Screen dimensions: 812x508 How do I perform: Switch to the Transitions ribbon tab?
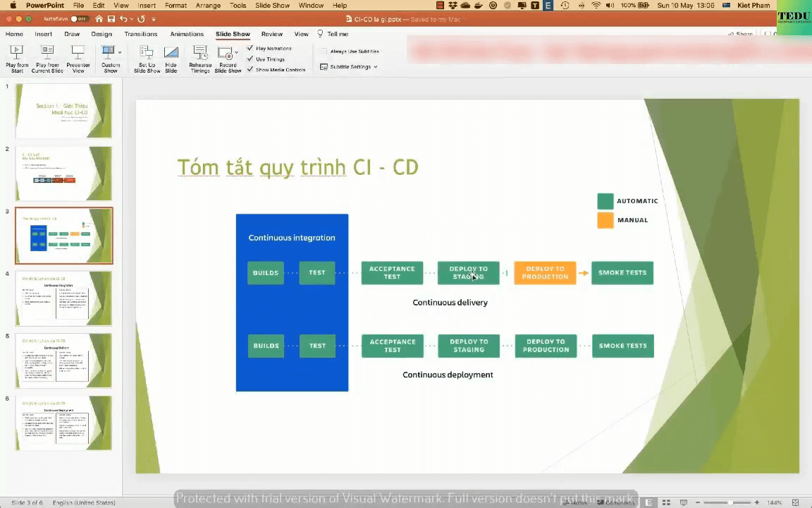point(141,34)
